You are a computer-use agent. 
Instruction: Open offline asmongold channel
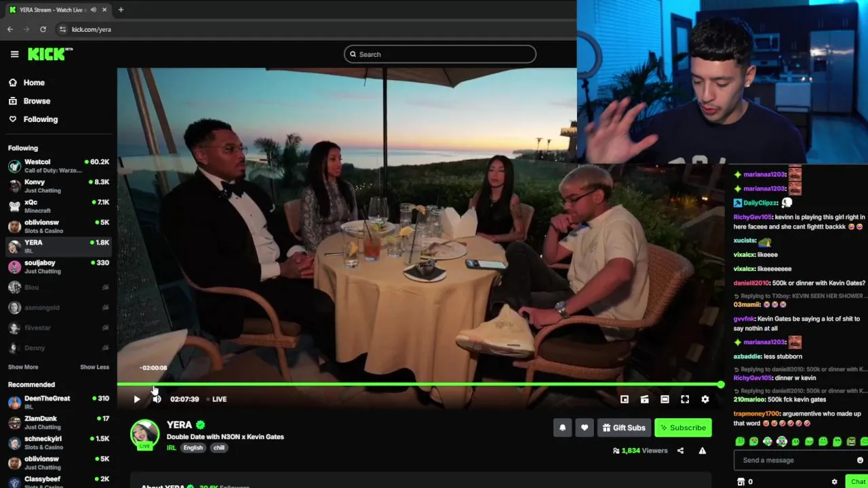coord(58,308)
